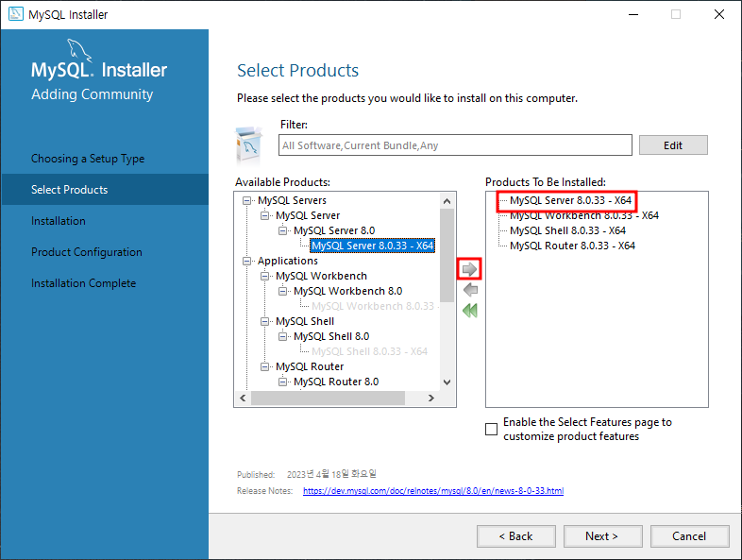Click the MySQL Router category label
Screen dimensions: 742x560
(x=310, y=366)
